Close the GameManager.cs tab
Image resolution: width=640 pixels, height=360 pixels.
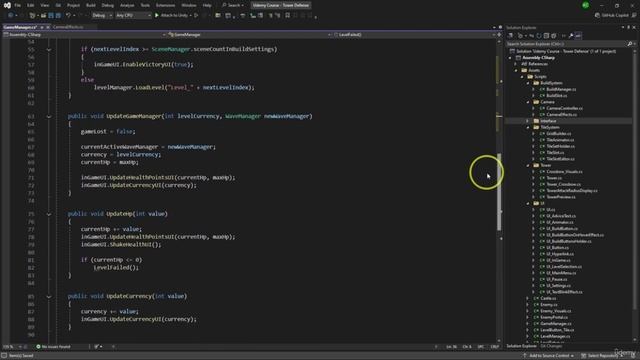point(48,27)
